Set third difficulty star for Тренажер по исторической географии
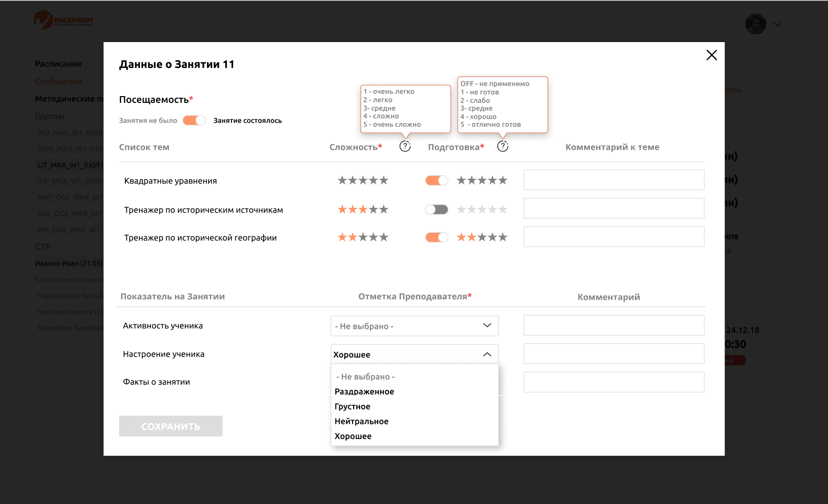The image size is (828, 504). [x=363, y=237]
